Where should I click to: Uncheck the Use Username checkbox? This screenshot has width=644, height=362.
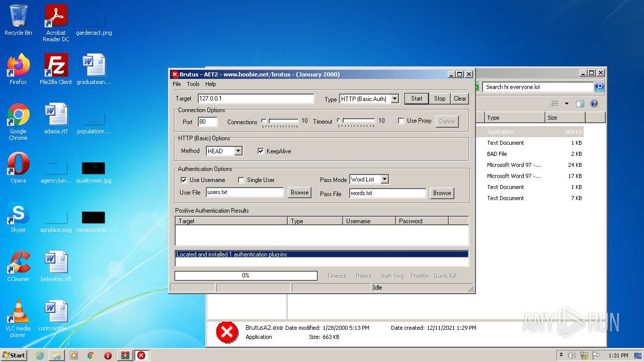[184, 180]
